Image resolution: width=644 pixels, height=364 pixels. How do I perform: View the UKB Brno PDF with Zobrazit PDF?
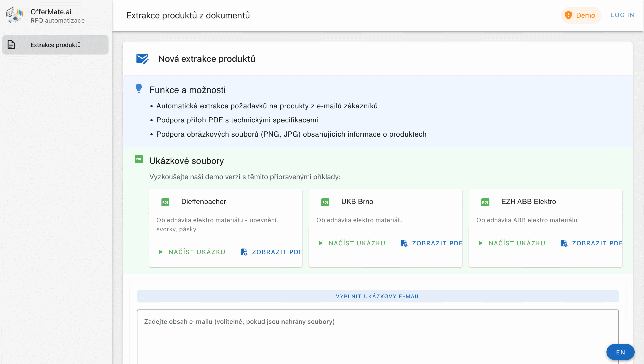432,243
